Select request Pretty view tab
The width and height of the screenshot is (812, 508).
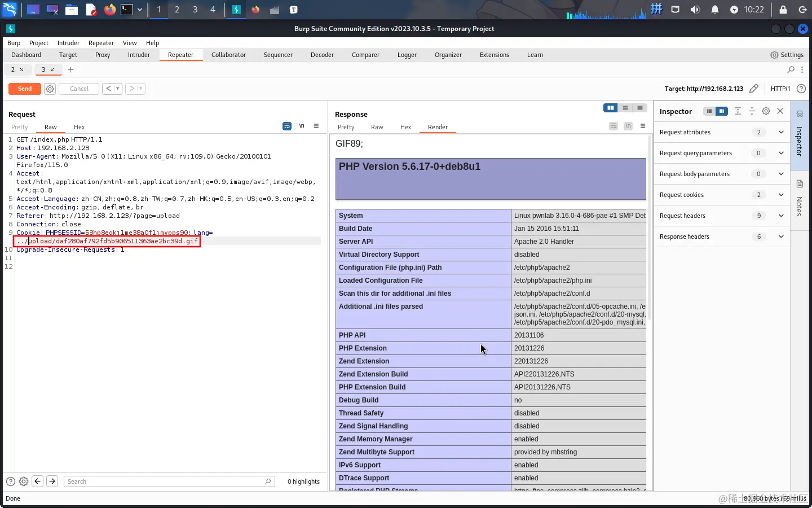click(x=20, y=127)
